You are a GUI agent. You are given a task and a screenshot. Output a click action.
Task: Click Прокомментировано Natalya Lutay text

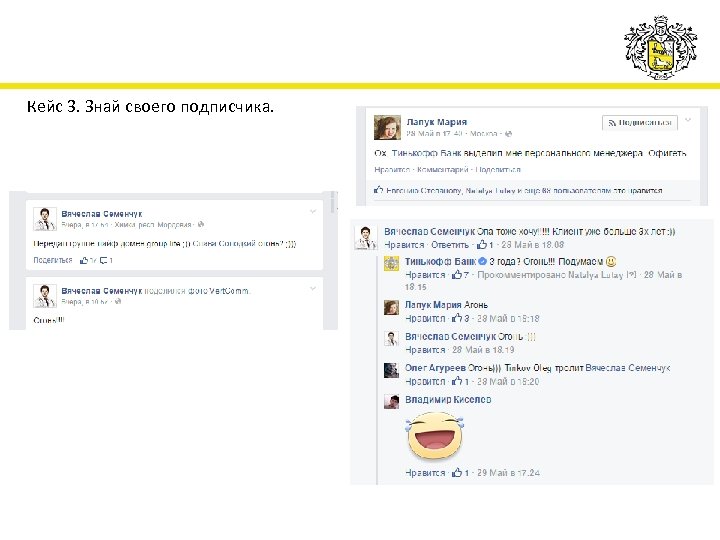(557, 275)
